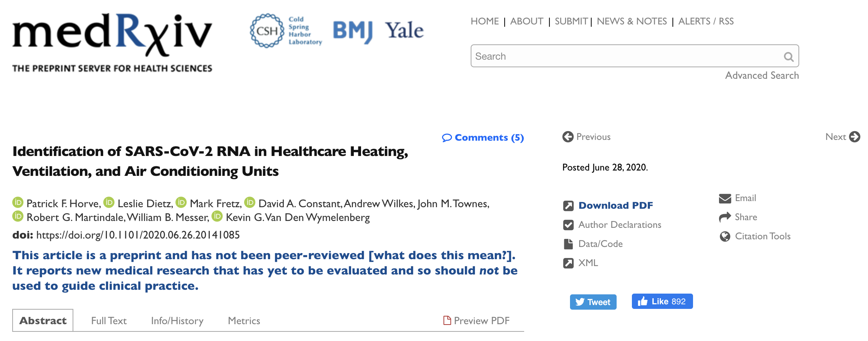
Task: Click the Author Declarations checkmark icon
Action: click(x=568, y=225)
